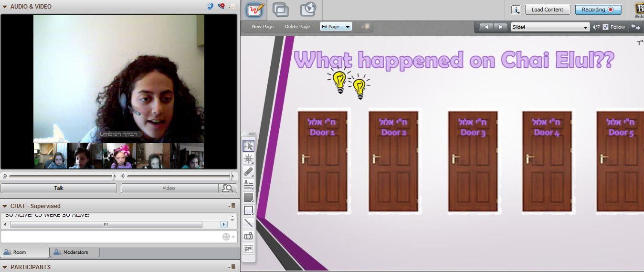Uncheck the Follow checkbox
The width and height of the screenshot is (644, 272).
point(606,27)
